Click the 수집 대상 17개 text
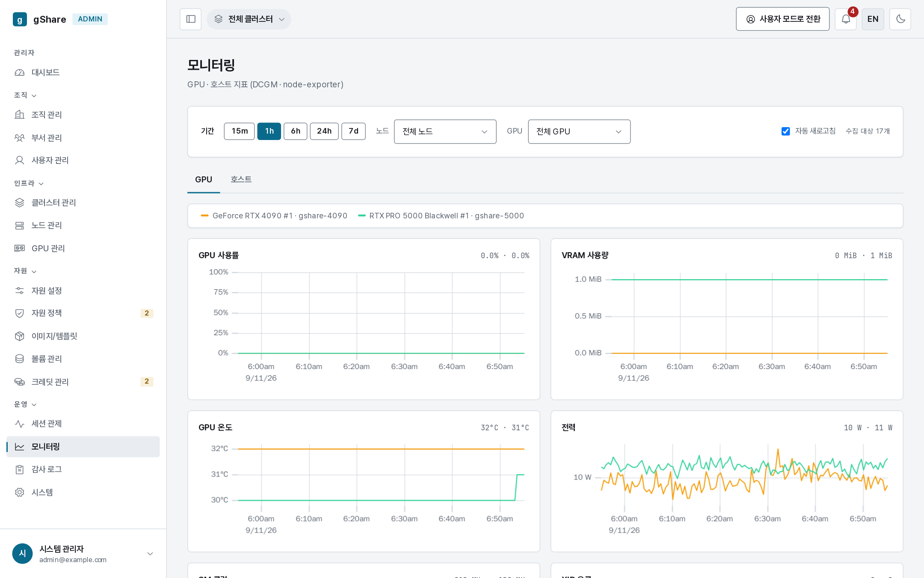 (x=868, y=131)
